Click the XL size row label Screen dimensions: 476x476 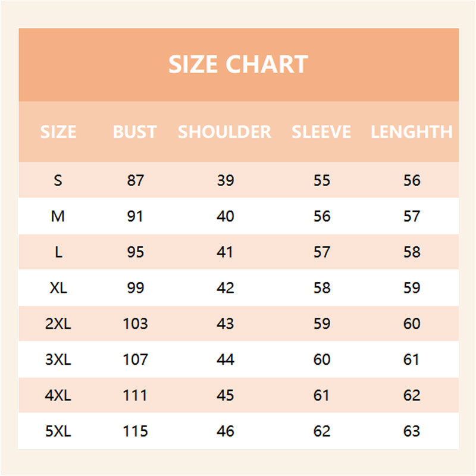[x=58, y=288]
